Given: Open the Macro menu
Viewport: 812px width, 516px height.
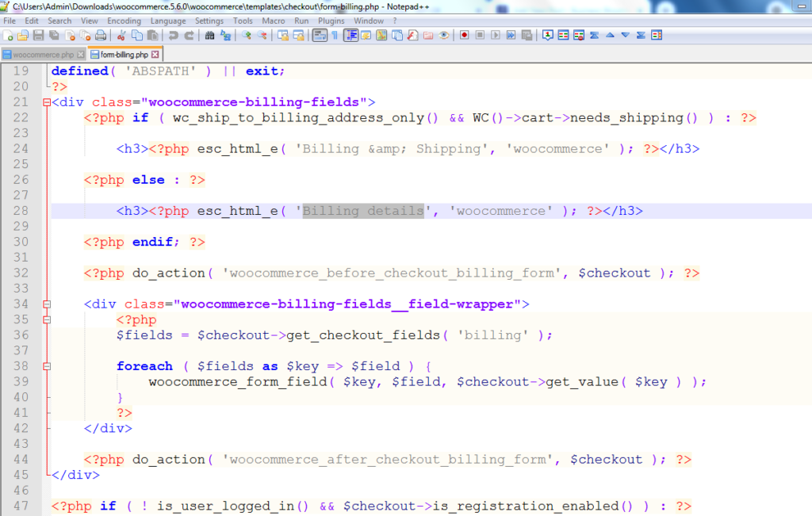Looking at the screenshot, I should tap(274, 21).
